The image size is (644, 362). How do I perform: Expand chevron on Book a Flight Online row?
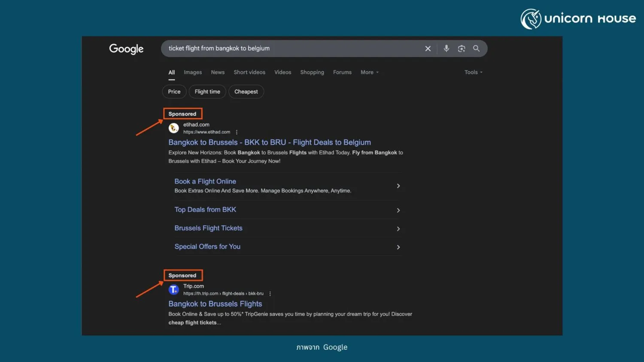click(x=398, y=186)
